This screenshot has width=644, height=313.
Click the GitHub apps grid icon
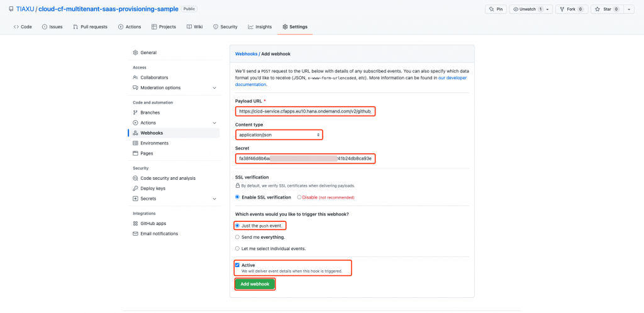pyautogui.click(x=136, y=224)
